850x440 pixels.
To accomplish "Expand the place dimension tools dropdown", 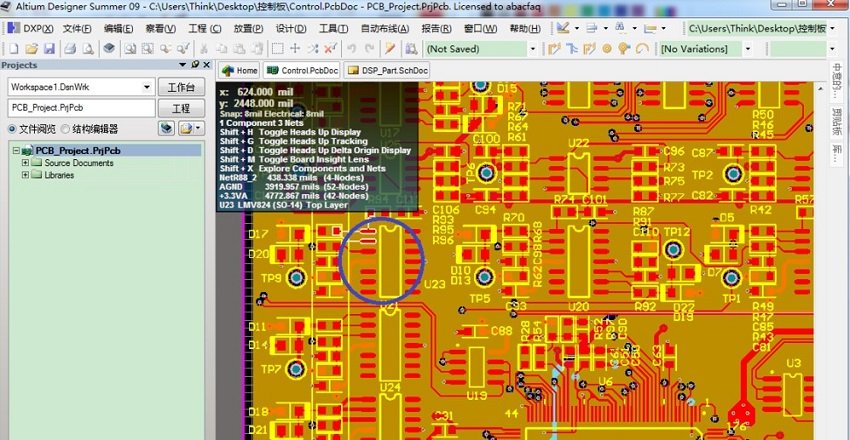I will [663, 29].
